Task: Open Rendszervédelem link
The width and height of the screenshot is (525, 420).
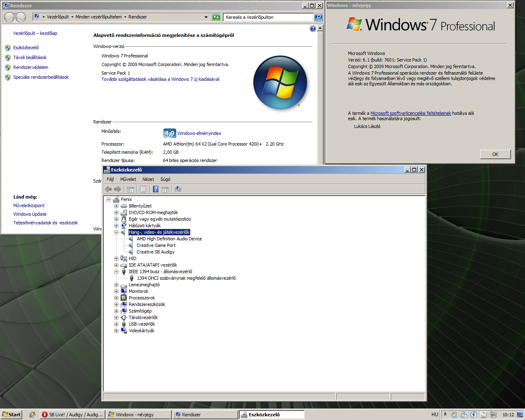Action: pyautogui.click(x=31, y=67)
